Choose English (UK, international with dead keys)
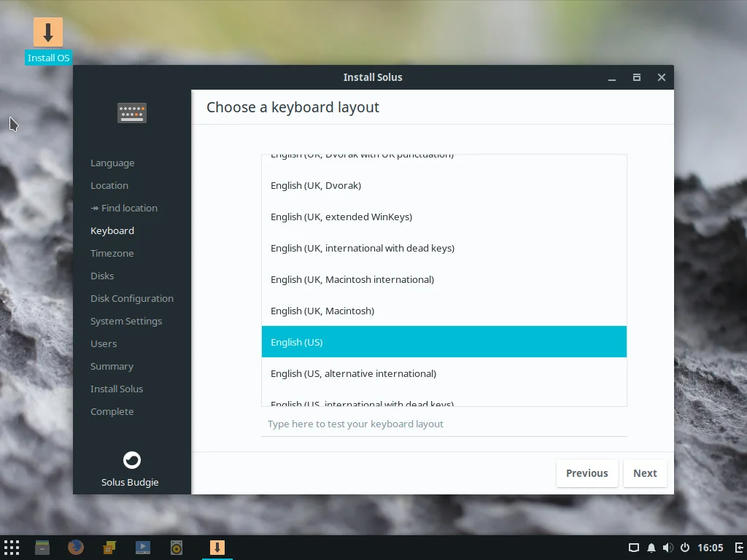 click(444, 248)
